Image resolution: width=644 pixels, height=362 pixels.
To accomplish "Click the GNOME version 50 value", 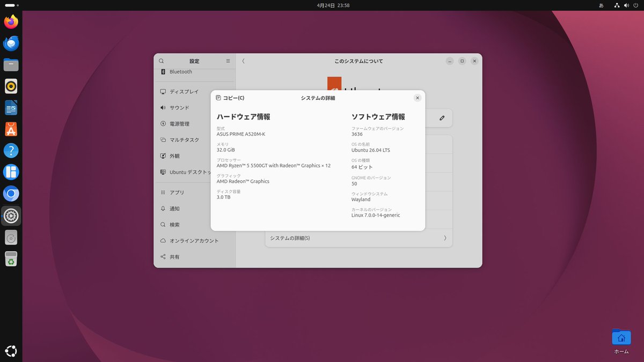I will (354, 183).
